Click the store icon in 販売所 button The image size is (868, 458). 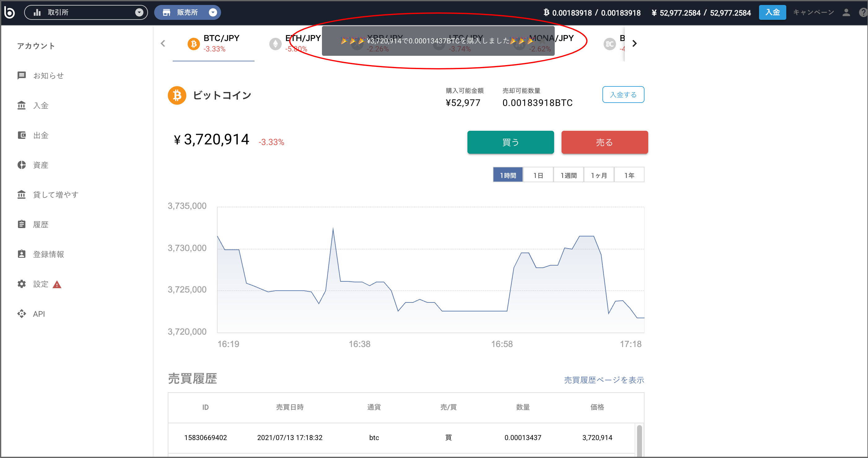click(167, 12)
